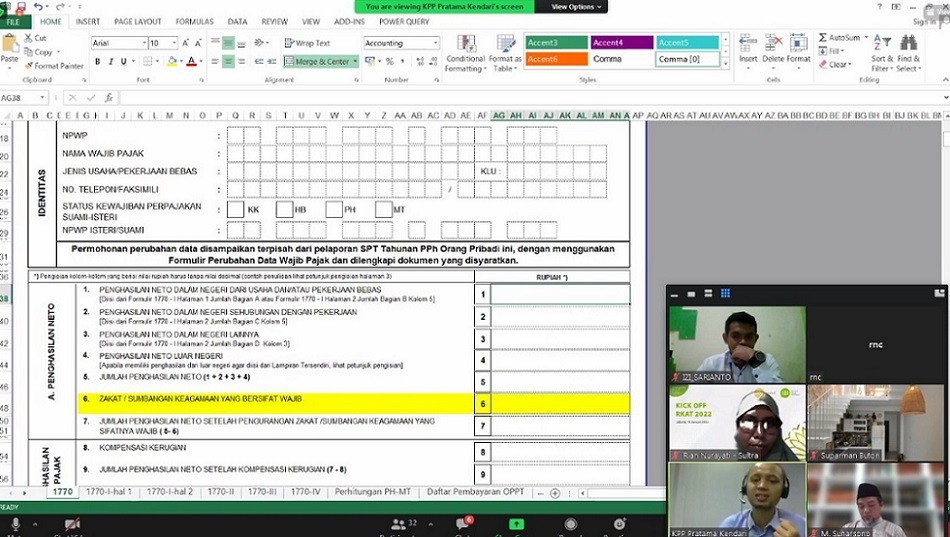This screenshot has height=537, width=950.
Task: Click the Undo arrow in quick access toolbar
Action: click(x=34, y=6)
